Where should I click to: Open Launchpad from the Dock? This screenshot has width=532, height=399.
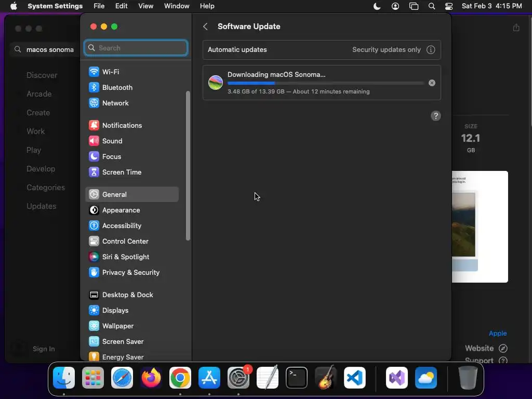93,378
